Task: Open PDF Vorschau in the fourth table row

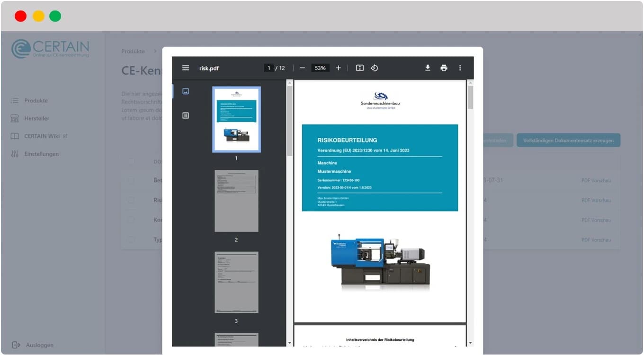Action: tap(596, 240)
